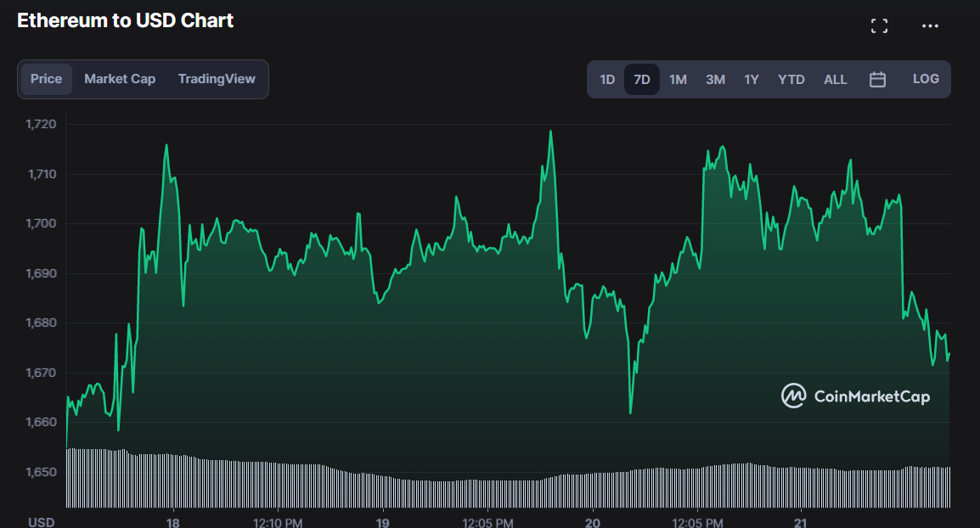980x528 pixels.
Task: Click the USD currency label
Action: tap(42, 522)
